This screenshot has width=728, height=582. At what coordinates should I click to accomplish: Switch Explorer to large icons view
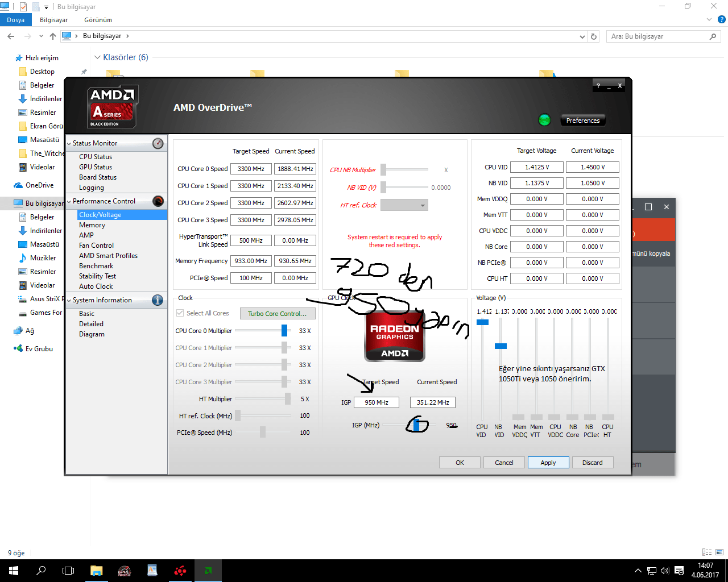(719, 552)
